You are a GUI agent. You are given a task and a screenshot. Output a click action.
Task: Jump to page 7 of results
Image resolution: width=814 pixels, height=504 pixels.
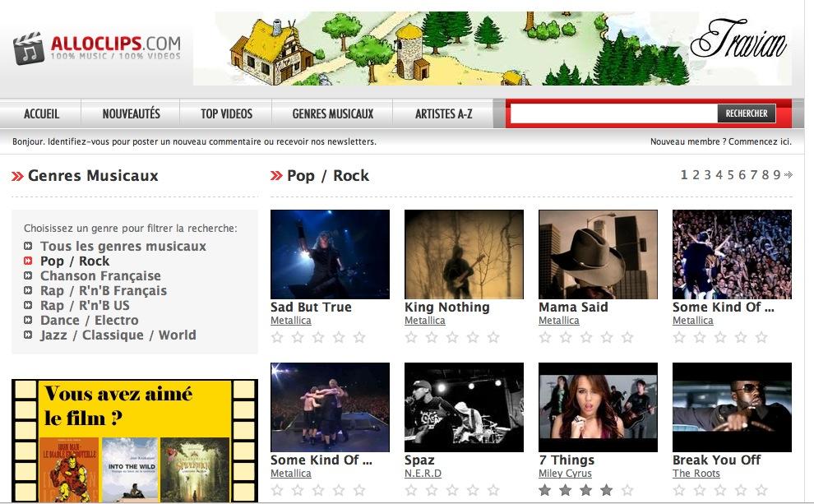point(754,175)
